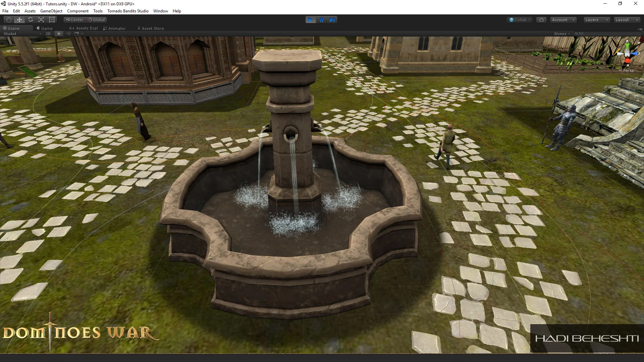Open the Tornado Bandits Studio menu
This screenshot has height=362, width=644.
point(128,11)
